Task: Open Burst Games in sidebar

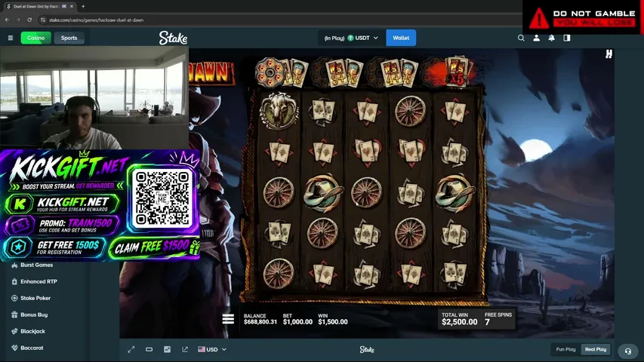Action: (36, 265)
